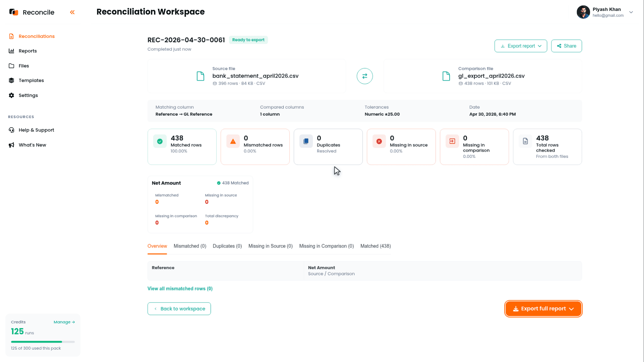Open Templates in the sidebar

click(31, 81)
